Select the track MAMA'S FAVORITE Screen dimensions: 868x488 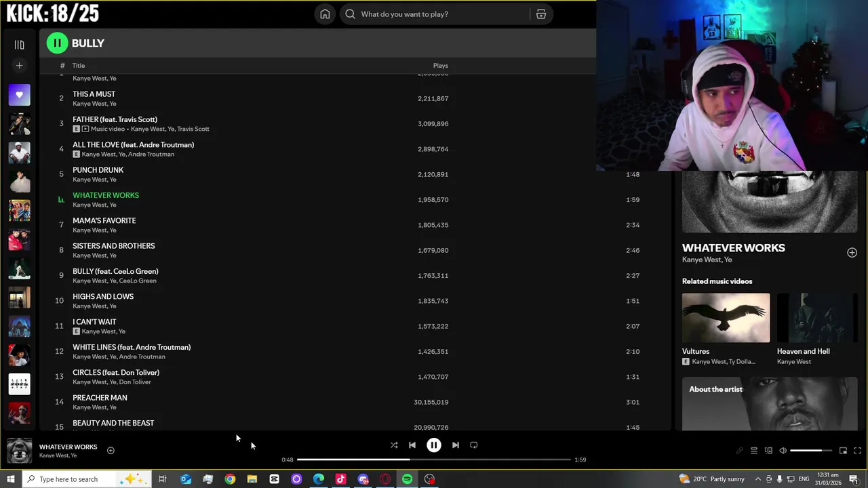pyautogui.click(x=104, y=220)
